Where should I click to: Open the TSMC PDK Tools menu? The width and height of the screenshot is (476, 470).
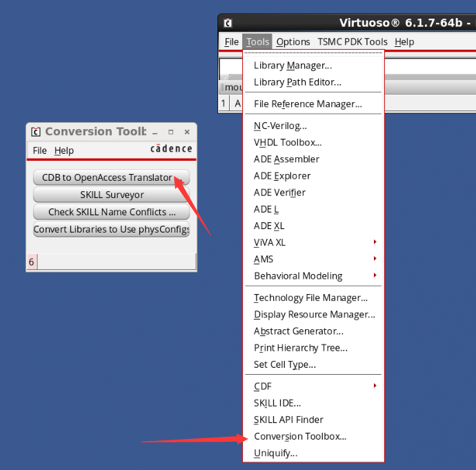pyautogui.click(x=353, y=42)
